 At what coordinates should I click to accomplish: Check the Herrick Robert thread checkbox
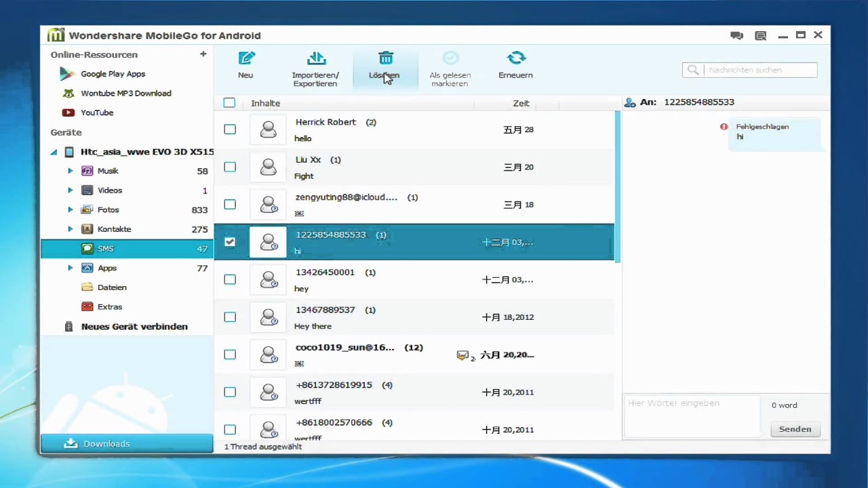(230, 129)
